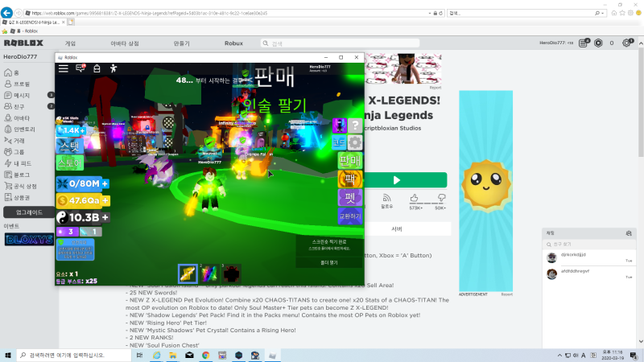Switch to the 서버 servers tab
This screenshot has height=362, width=644.
(397, 229)
